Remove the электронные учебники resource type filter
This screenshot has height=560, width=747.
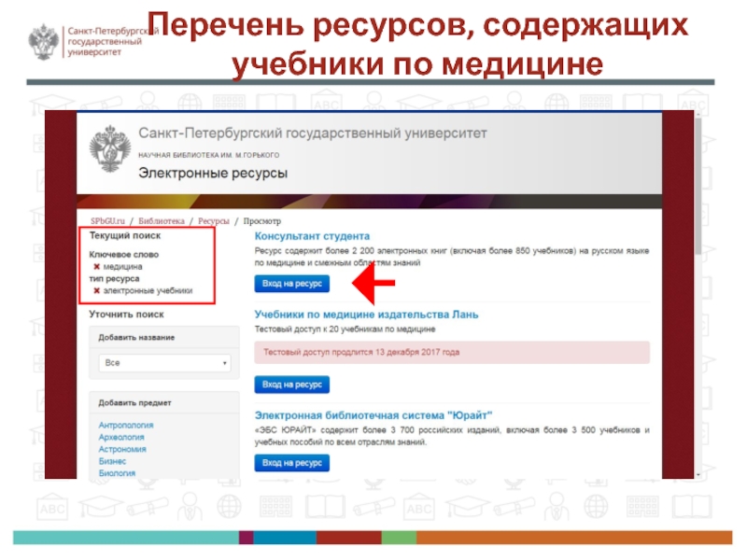click(x=97, y=290)
